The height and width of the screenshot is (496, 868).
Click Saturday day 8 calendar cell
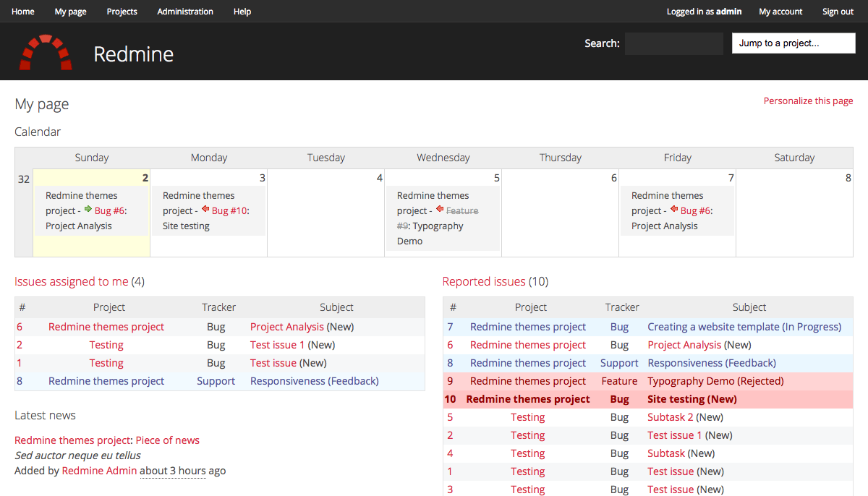pyautogui.click(x=794, y=213)
